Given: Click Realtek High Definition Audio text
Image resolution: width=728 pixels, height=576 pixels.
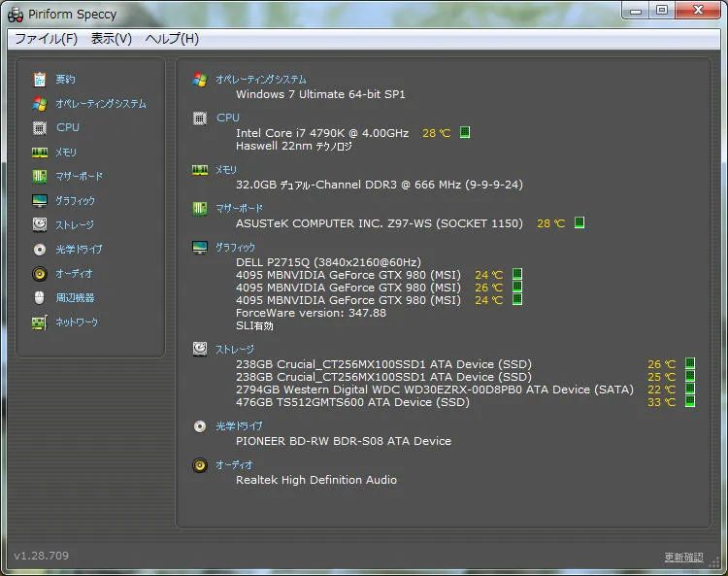Looking at the screenshot, I should tap(316, 480).
